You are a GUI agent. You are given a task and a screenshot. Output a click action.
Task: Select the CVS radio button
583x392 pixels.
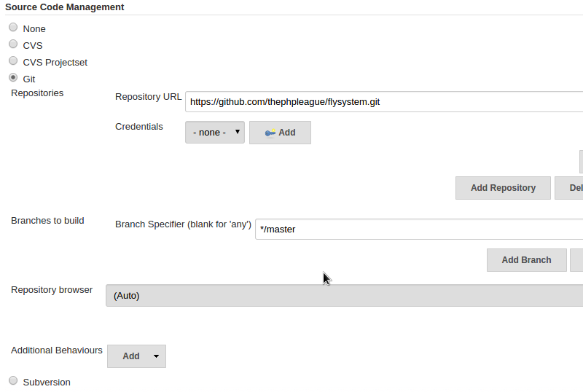click(x=13, y=44)
